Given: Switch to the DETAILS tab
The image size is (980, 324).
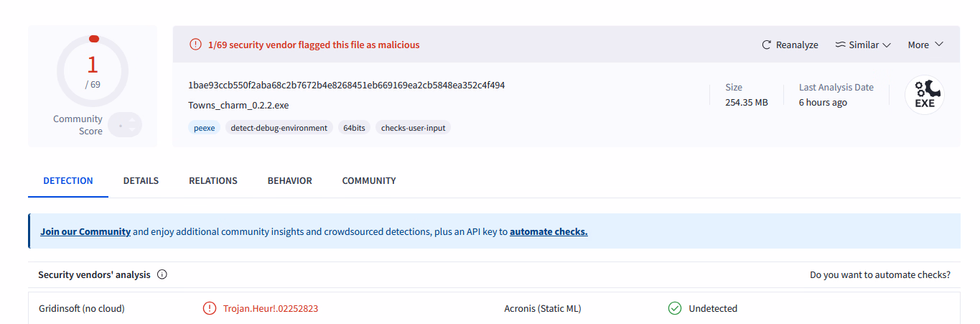Looking at the screenshot, I should point(141,181).
